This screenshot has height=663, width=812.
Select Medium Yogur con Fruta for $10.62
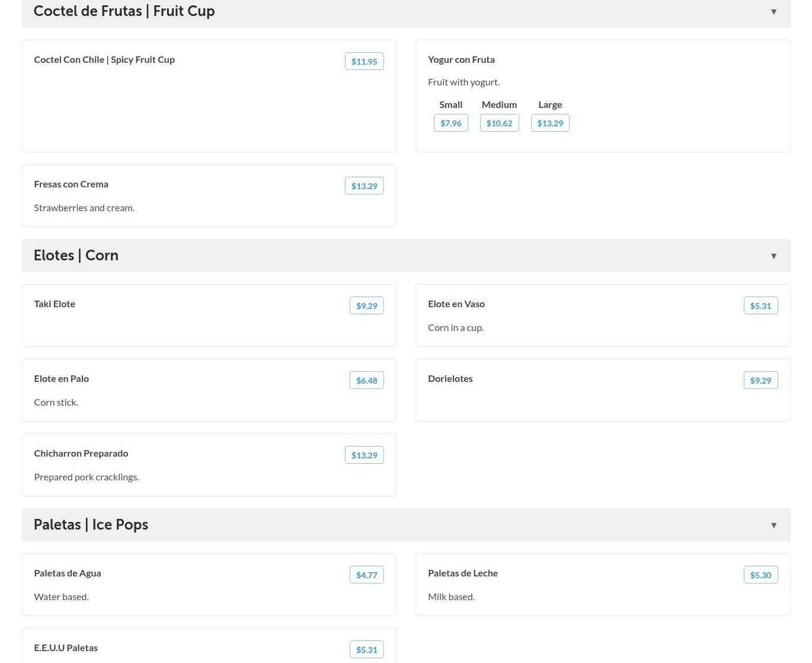click(x=499, y=123)
